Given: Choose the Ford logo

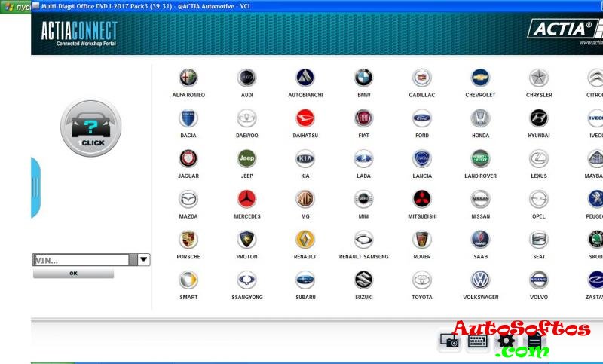Looking at the screenshot, I should (422, 118).
